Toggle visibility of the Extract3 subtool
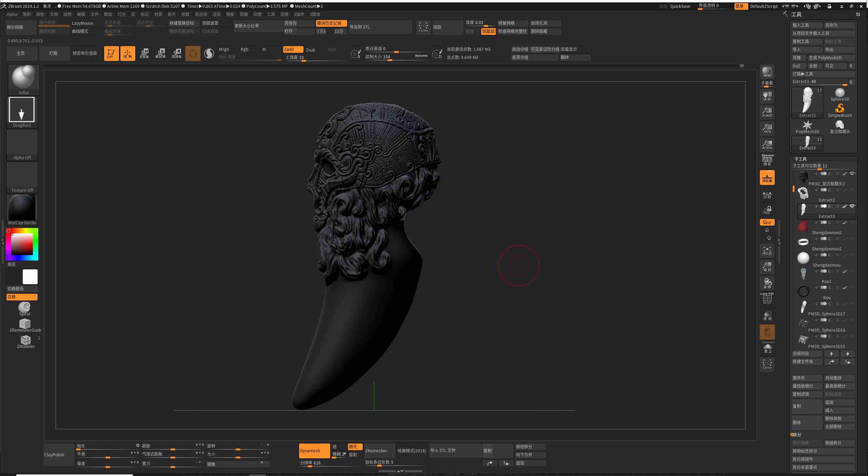Screen dimensions: 868x476 pos(852,206)
